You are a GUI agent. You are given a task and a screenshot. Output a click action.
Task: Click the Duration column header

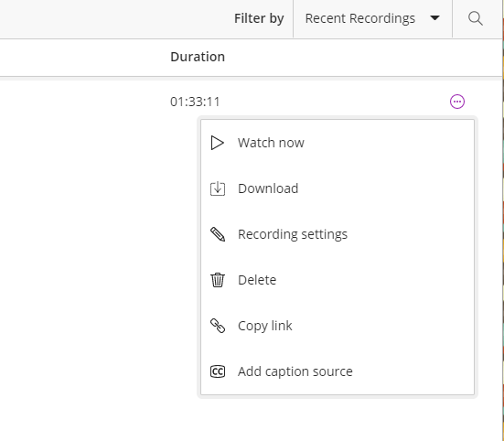198,57
